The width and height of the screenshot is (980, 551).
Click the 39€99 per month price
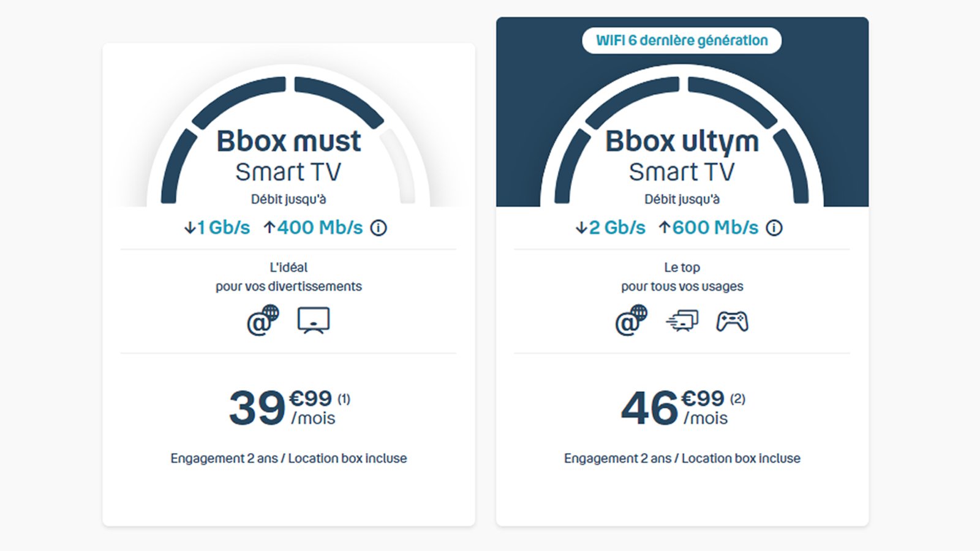(282, 408)
